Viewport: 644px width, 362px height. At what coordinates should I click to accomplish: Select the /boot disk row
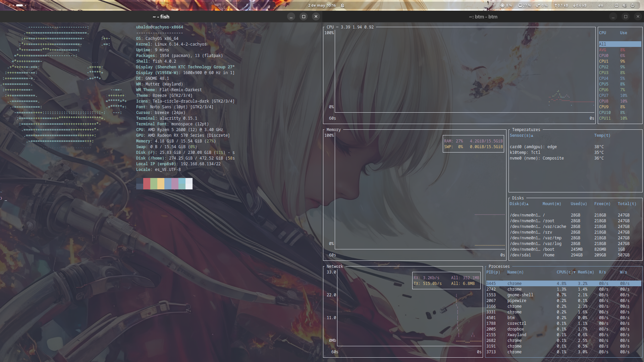coord(575,249)
